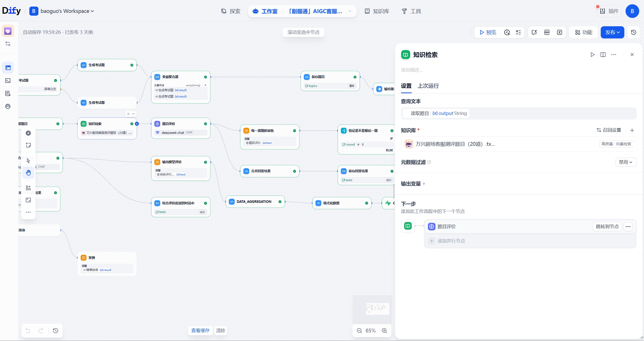
Task: Select the 变量聚合器 node on canvas
Action: point(181,87)
